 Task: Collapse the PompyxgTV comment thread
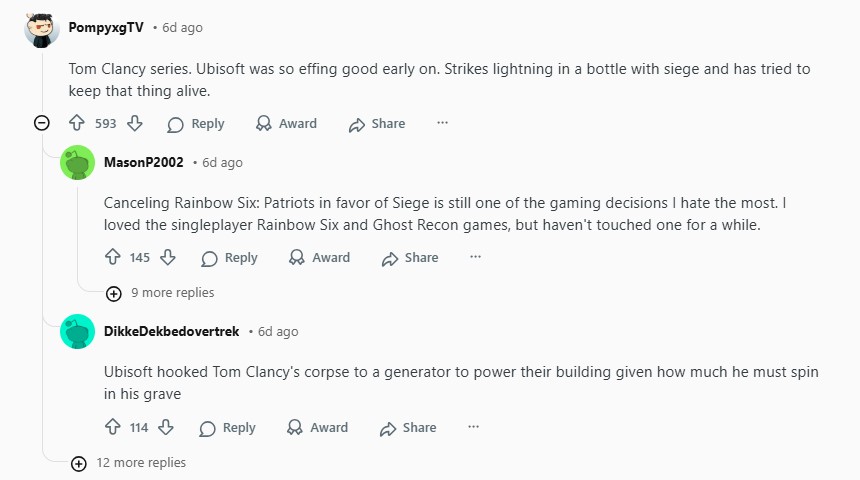(42, 123)
